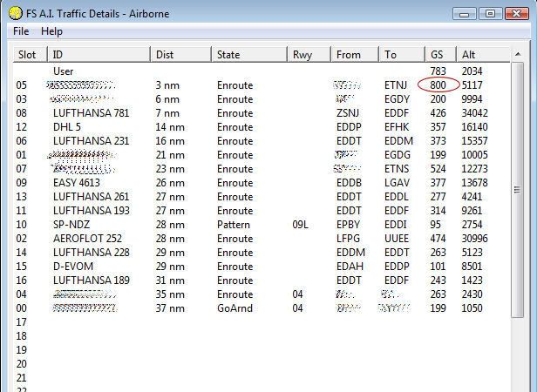The width and height of the screenshot is (537, 392).
Task: Sort by the ID column header
Action: coord(99,54)
